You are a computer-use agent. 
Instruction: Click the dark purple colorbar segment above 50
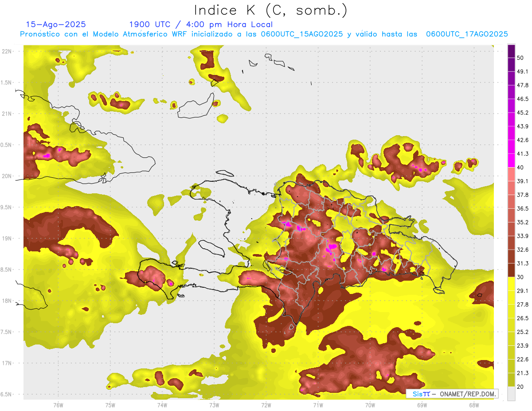511,51
